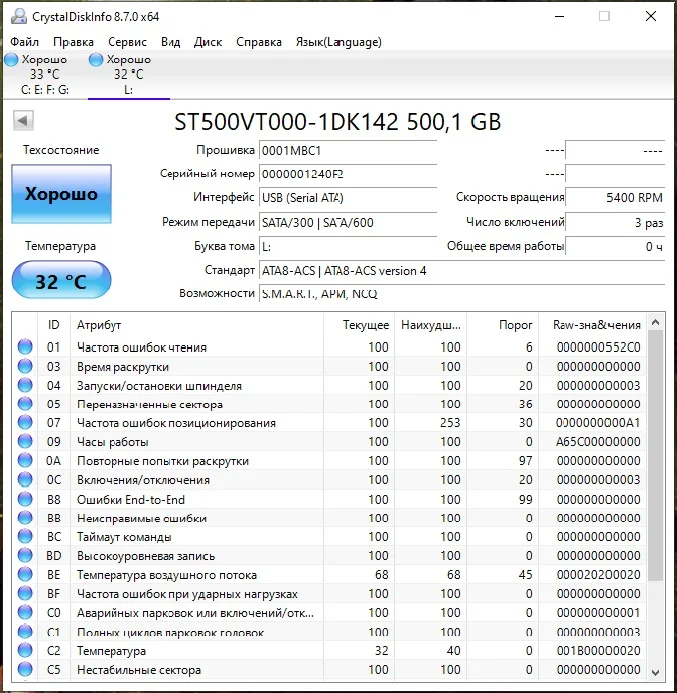Image resolution: width=677 pixels, height=693 pixels.
Task: Click raw value 000020200020
Action: point(598,575)
